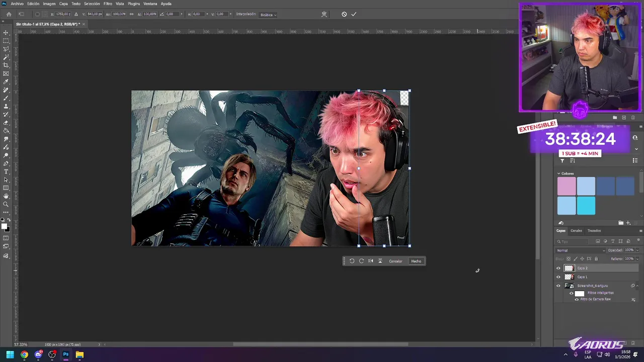Click rotate counterclockwise in floating transform bar
This screenshot has width=644, height=362.
pyautogui.click(x=352, y=261)
